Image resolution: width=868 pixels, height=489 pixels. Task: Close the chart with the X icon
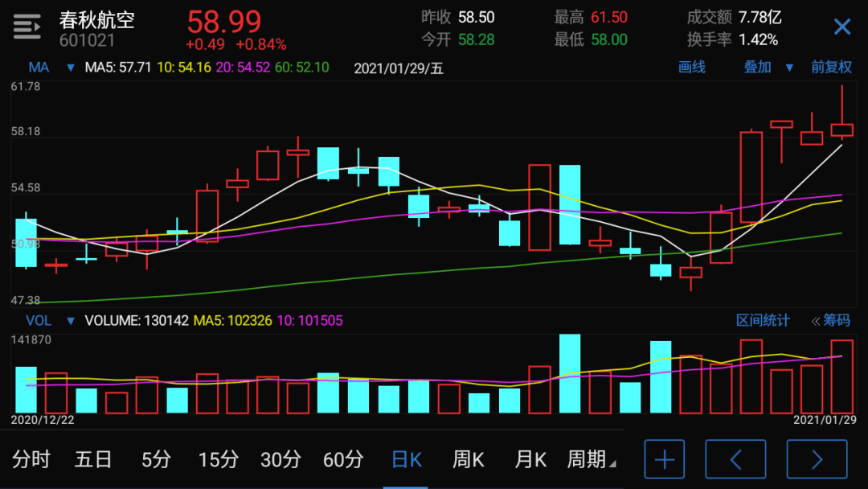[841, 27]
